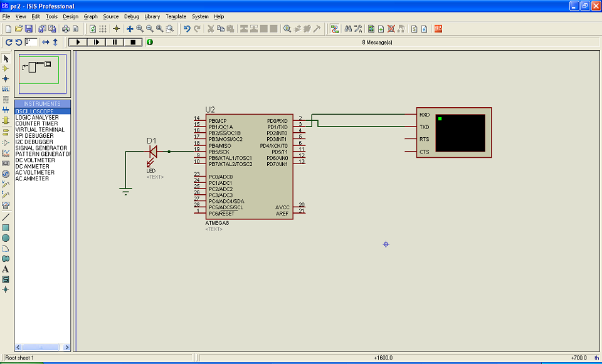Redraw the display

tap(93, 29)
